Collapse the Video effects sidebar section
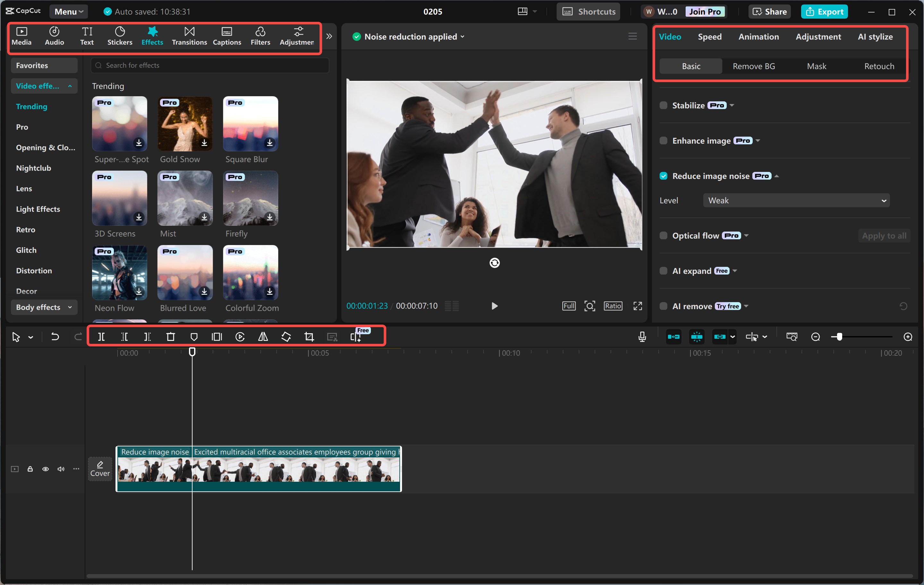This screenshot has height=585, width=924. tap(70, 86)
